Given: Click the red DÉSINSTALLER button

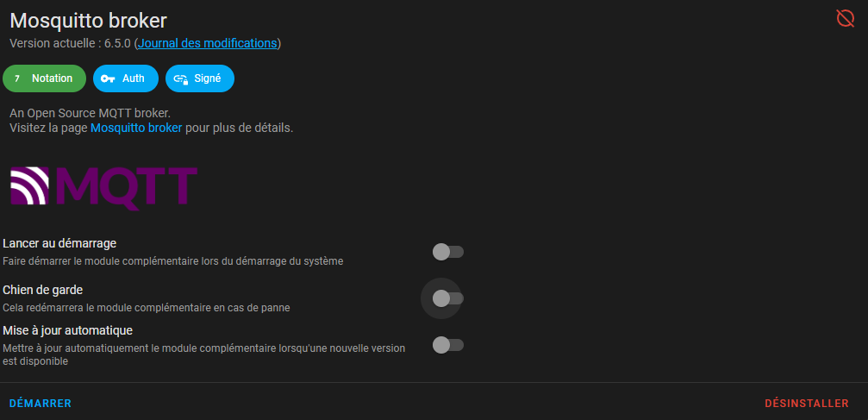Looking at the screenshot, I should 807,404.
